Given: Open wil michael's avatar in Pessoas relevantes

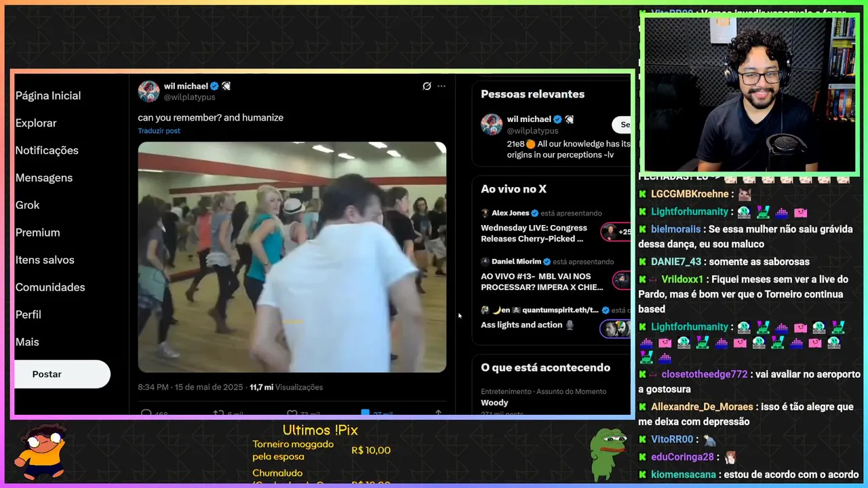Looking at the screenshot, I should (492, 125).
